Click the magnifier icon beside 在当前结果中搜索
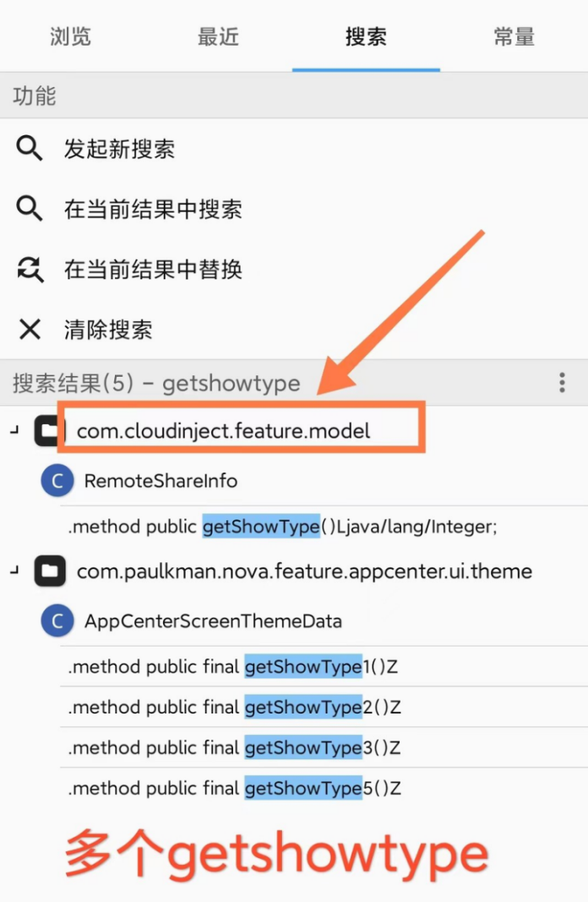The image size is (588, 902). 30,209
